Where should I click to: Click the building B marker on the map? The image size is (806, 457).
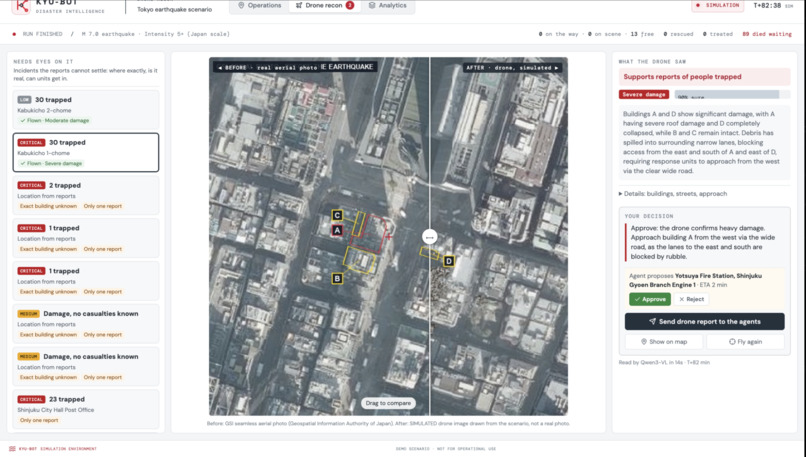pyautogui.click(x=337, y=279)
